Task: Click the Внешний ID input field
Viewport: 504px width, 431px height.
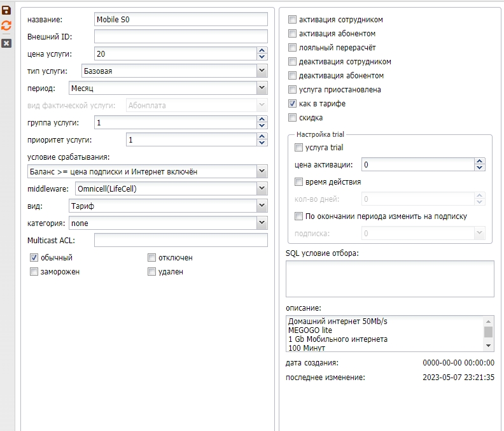Action: coord(180,37)
